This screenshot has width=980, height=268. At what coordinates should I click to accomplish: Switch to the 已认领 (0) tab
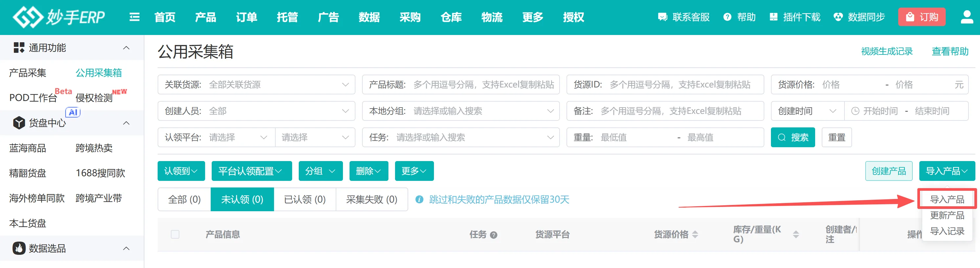(304, 199)
